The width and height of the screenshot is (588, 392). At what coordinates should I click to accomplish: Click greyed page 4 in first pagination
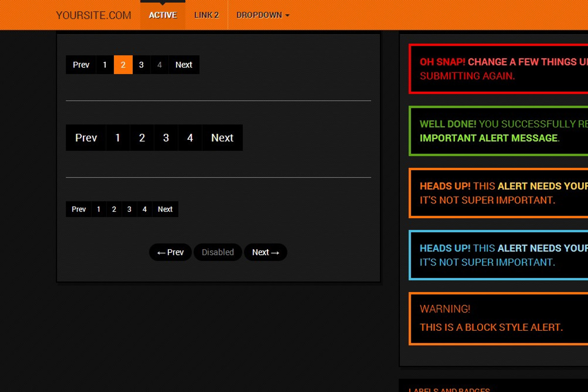[x=159, y=65]
